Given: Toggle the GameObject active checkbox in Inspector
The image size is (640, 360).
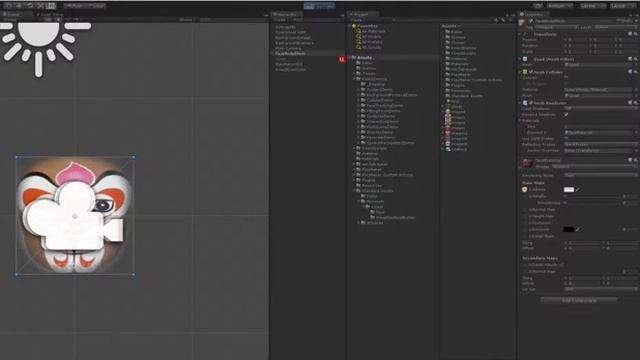Looking at the screenshot, I should coord(531,21).
